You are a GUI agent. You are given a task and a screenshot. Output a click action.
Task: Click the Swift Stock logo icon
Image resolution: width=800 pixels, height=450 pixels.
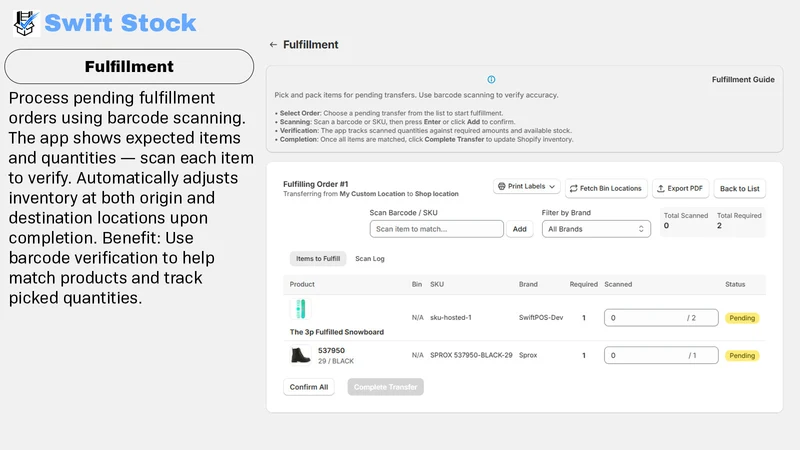click(x=26, y=23)
